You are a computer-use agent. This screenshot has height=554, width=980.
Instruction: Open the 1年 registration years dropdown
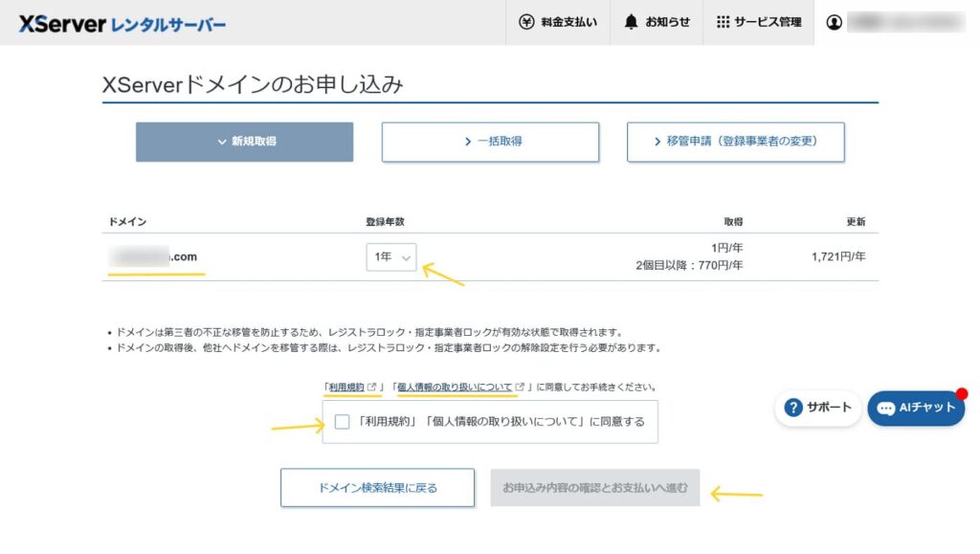pyautogui.click(x=391, y=256)
